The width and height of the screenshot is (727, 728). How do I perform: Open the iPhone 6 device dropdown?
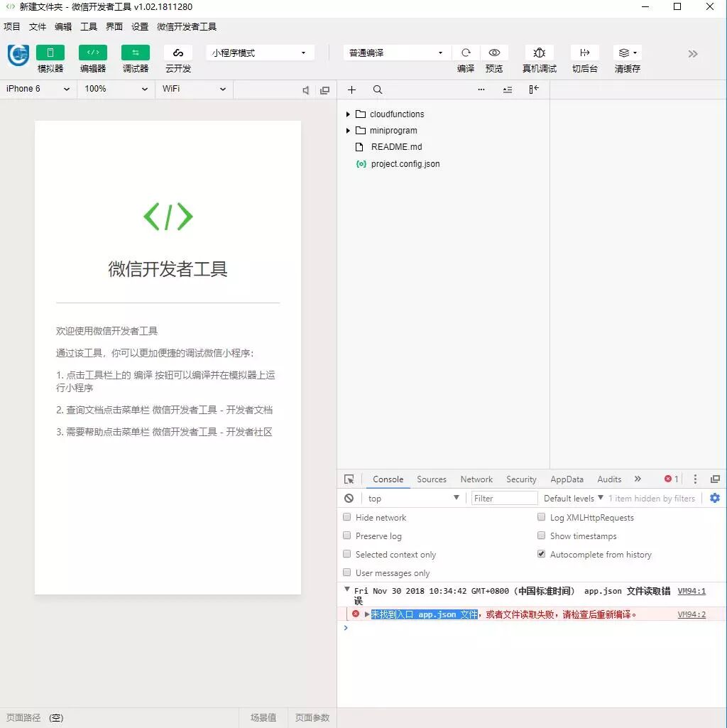point(38,89)
